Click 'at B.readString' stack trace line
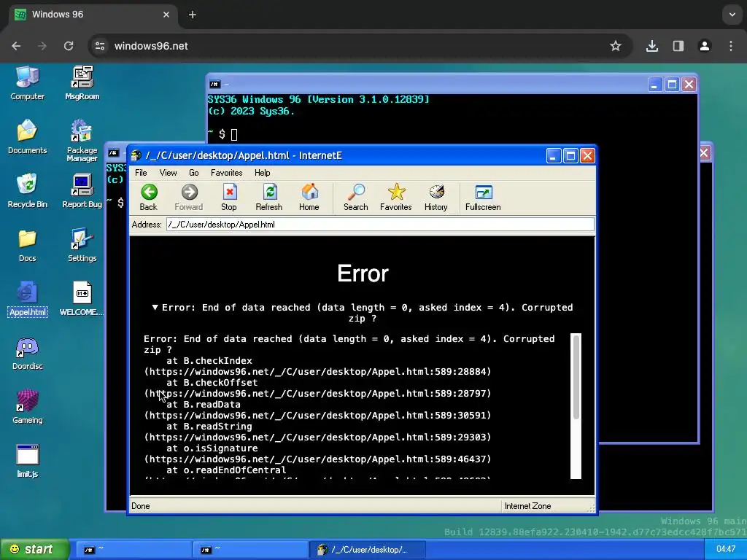Screen dimensions: 747x560 (209, 426)
